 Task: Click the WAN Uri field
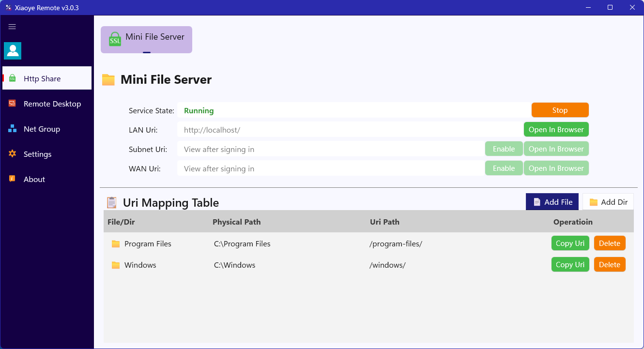(330, 168)
